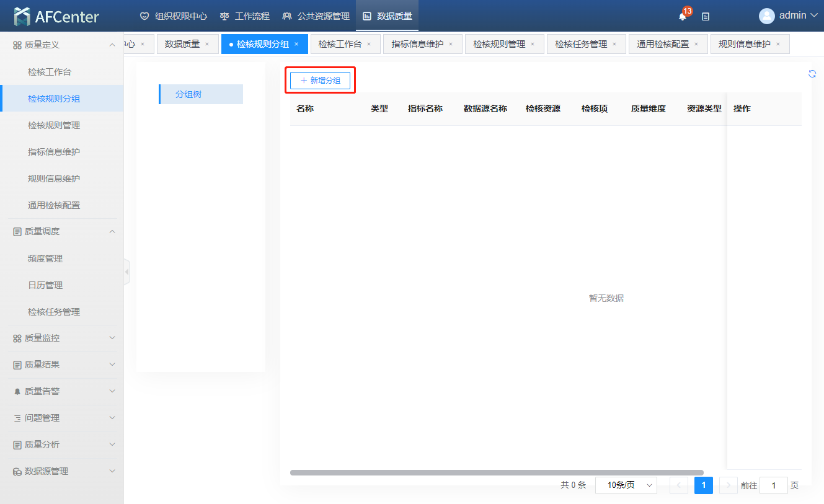This screenshot has height=504, width=824.
Task: Click the refresh icon above the table
Action: tap(812, 74)
